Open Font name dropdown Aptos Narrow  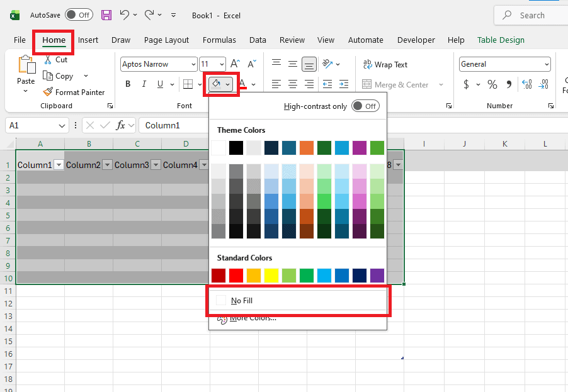[x=193, y=64]
